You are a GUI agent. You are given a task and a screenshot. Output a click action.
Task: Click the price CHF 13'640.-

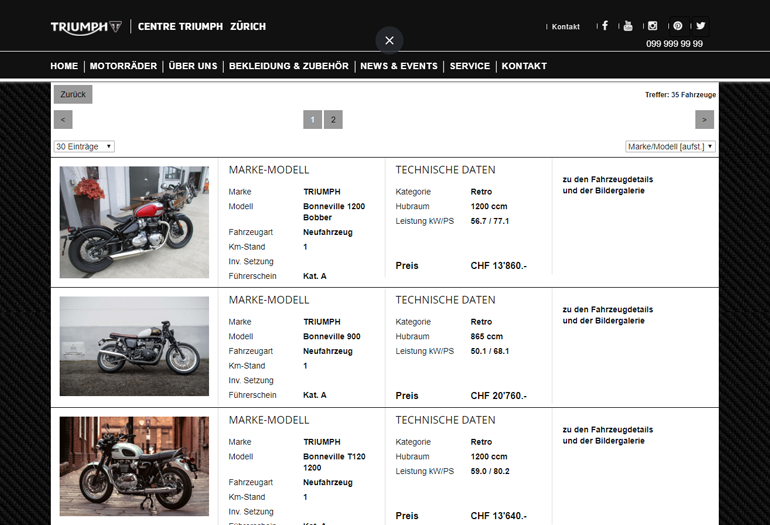[x=498, y=516]
